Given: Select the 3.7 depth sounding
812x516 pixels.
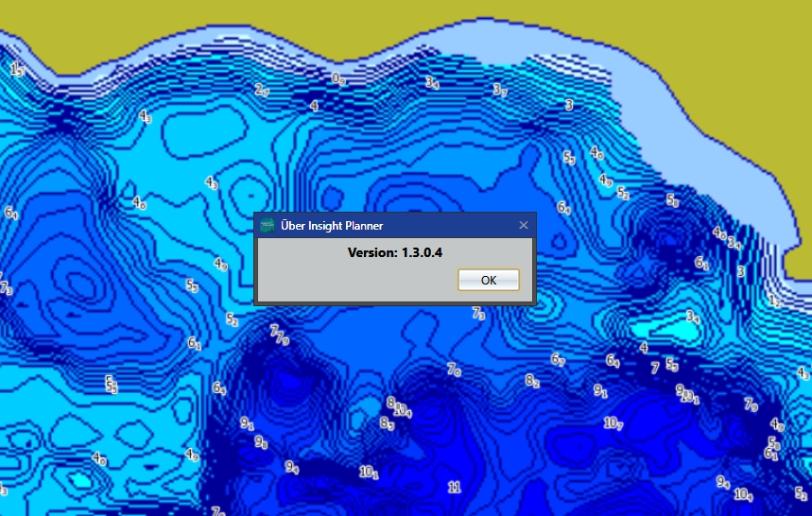Looking at the screenshot, I should click(x=500, y=90).
